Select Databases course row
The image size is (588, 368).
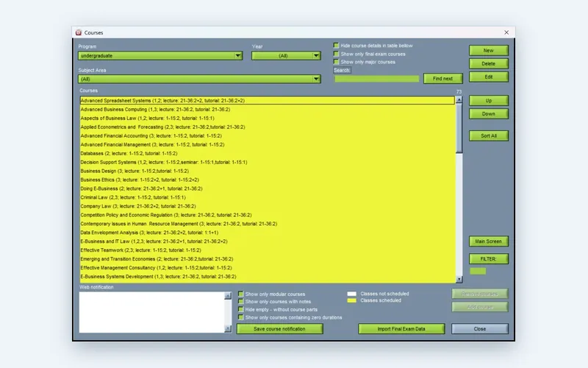268,153
